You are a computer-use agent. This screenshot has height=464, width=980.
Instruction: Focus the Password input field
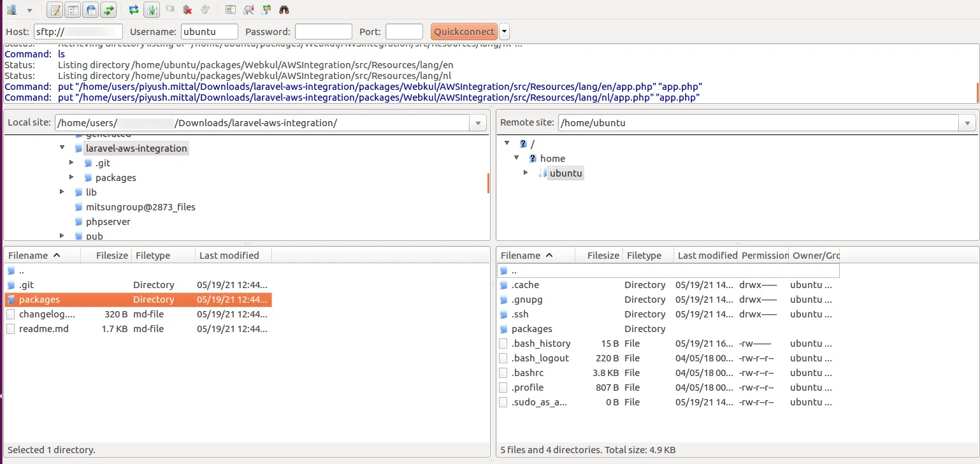[324, 31]
